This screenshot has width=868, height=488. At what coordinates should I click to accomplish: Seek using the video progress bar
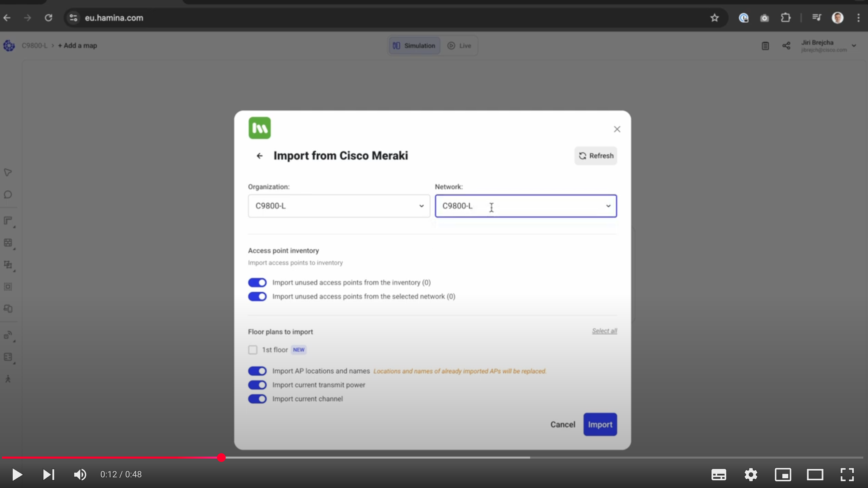[x=433, y=457]
